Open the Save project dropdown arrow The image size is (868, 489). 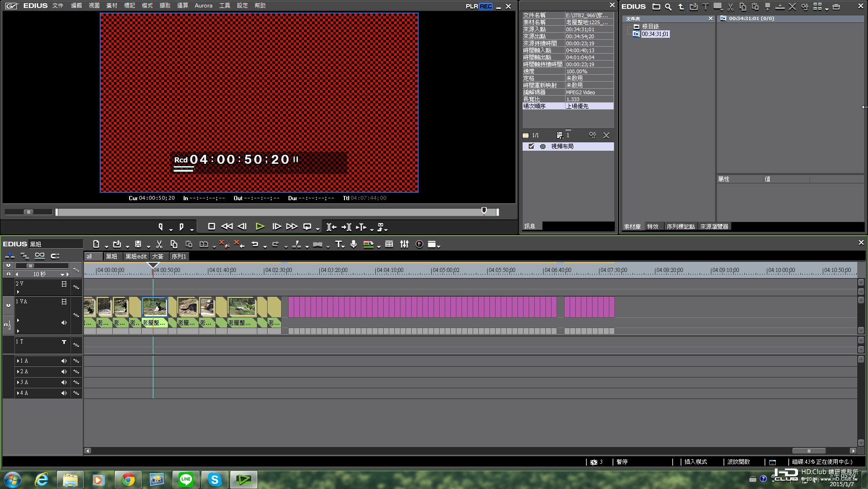tap(148, 246)
